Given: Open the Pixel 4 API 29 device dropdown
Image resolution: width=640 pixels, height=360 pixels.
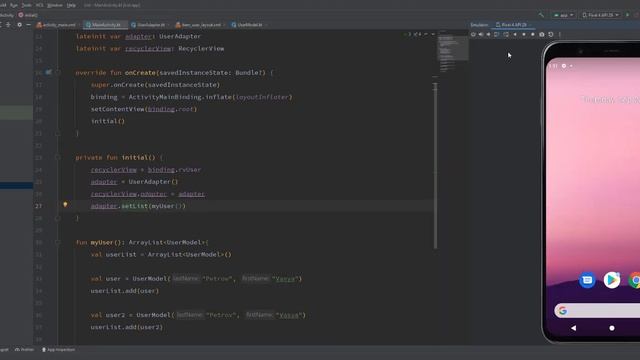Looking at the screenshot, I should (600, 15).
